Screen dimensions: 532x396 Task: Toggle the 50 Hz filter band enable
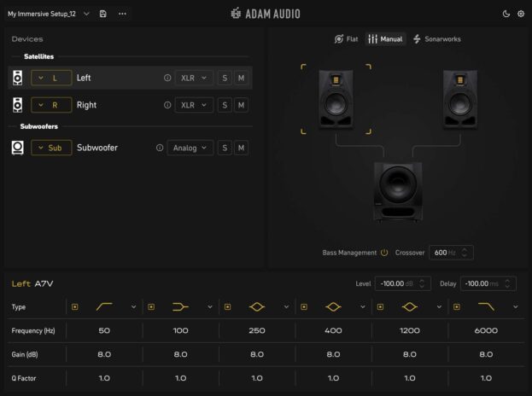[74, 307]
